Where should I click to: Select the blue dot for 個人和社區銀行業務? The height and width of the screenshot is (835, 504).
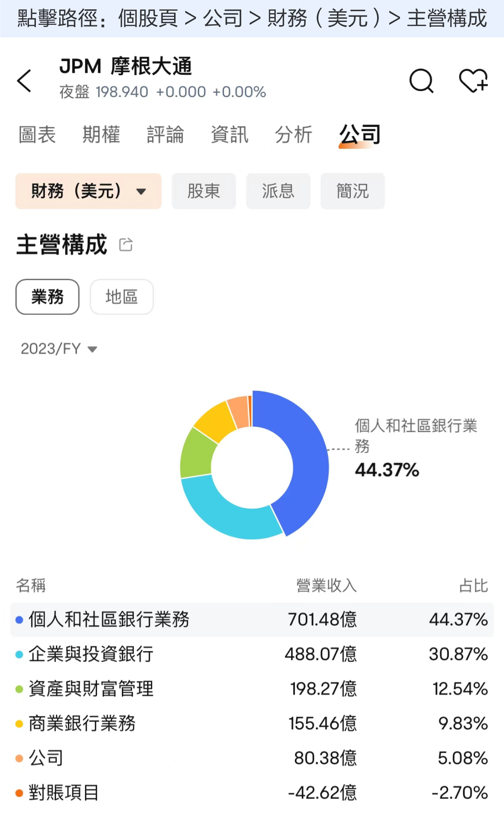[19, 619]
